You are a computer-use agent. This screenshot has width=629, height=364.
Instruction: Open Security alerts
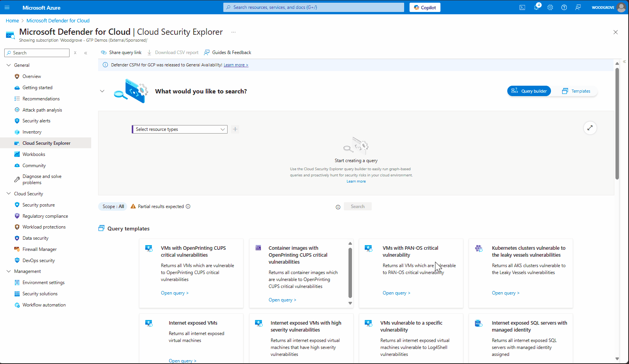tap(36, 121)
